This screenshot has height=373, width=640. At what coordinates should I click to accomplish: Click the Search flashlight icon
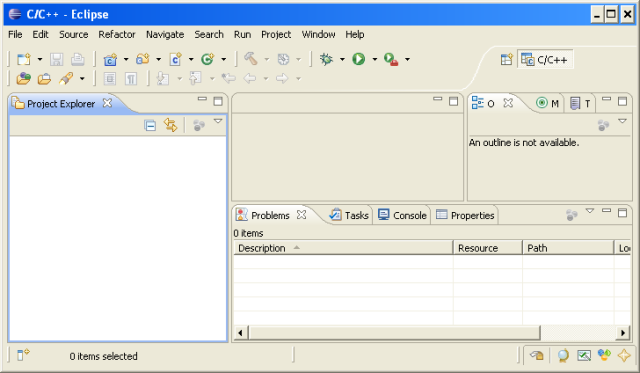66,78
